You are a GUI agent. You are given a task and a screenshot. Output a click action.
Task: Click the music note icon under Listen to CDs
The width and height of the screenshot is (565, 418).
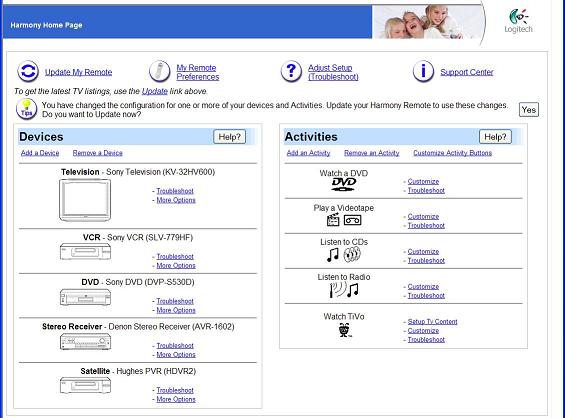[x=333, y=255]
